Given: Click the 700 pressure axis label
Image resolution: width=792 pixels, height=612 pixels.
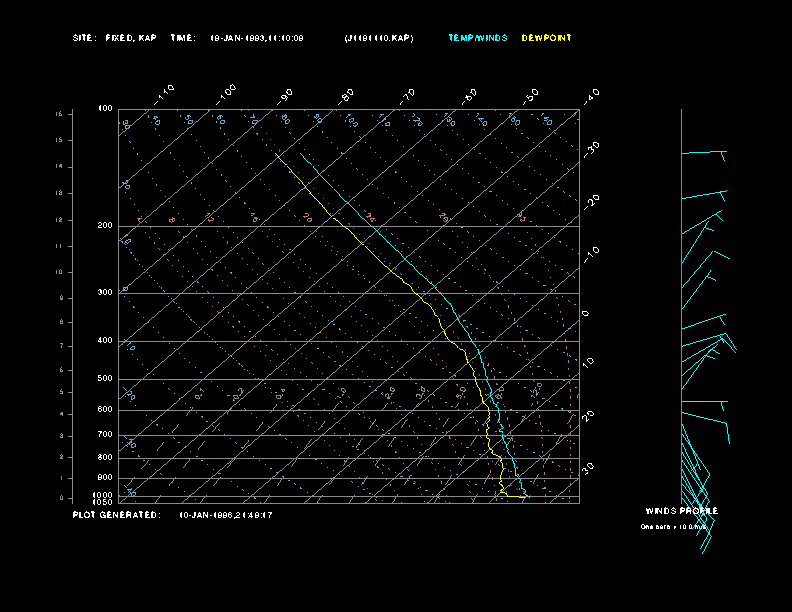Looking at the screenshot, I should click(105, 435).
